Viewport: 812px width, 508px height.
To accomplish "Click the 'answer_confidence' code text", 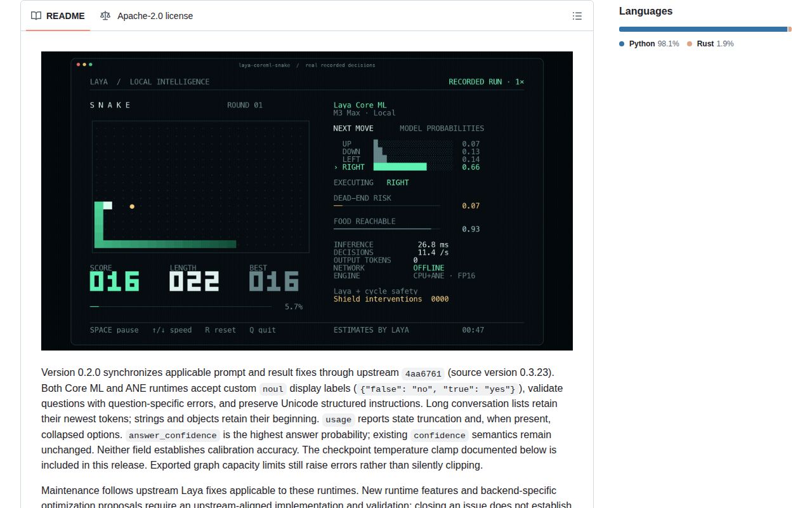I will [173, 436].
